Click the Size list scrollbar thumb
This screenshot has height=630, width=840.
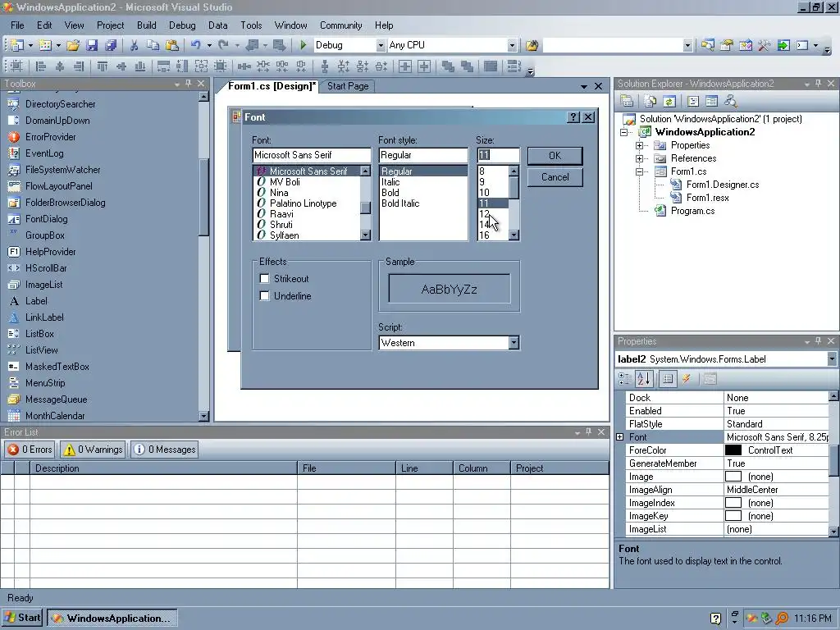tap(514, 188)
